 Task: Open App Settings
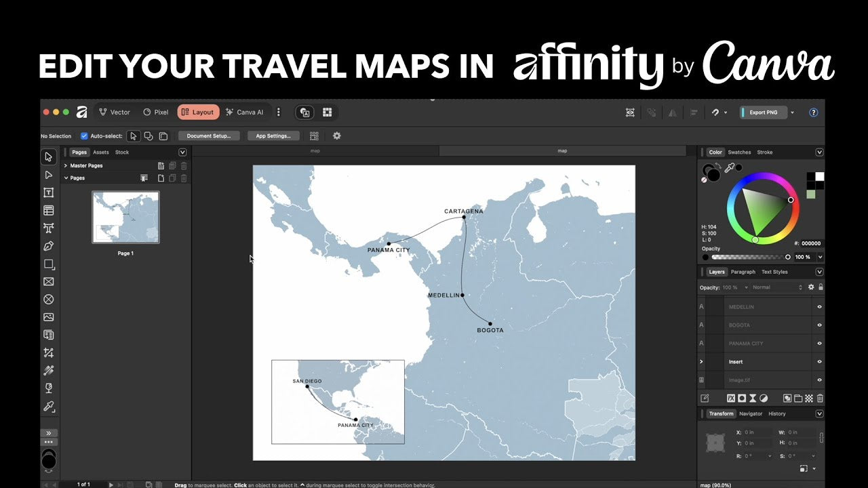[x=273, y=136]
